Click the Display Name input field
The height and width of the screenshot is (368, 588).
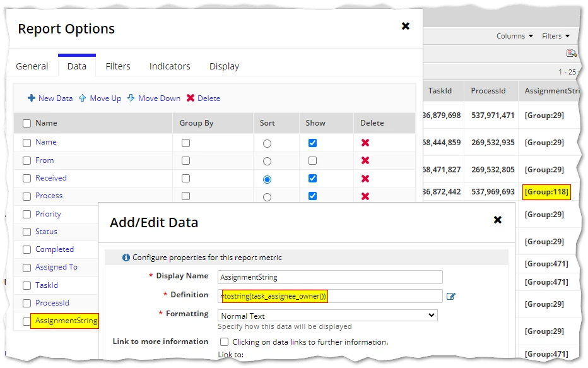330,277
